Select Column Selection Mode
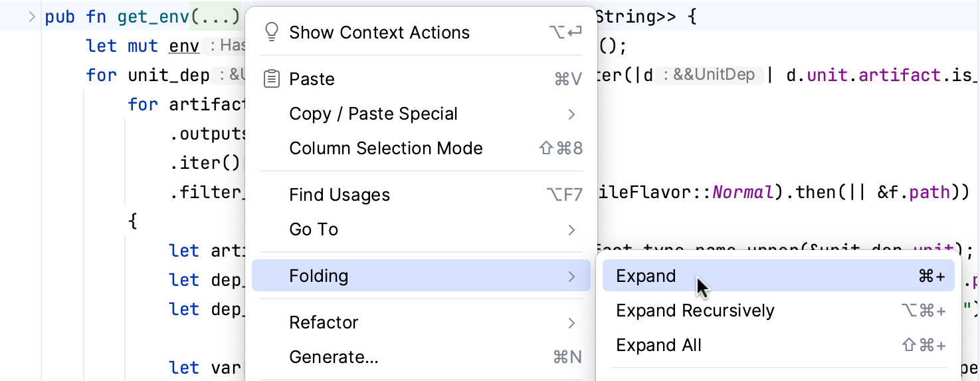Screen dimensions: 980x381 coord(385,148)
